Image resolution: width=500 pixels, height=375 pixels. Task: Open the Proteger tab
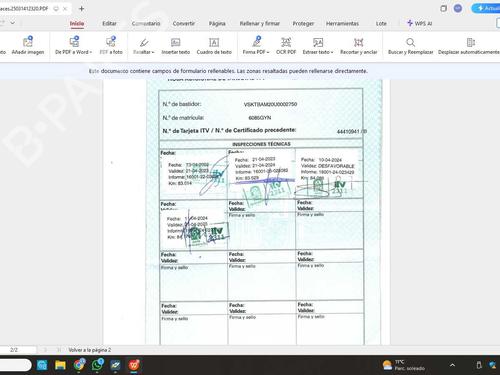(x=303, y=23)
